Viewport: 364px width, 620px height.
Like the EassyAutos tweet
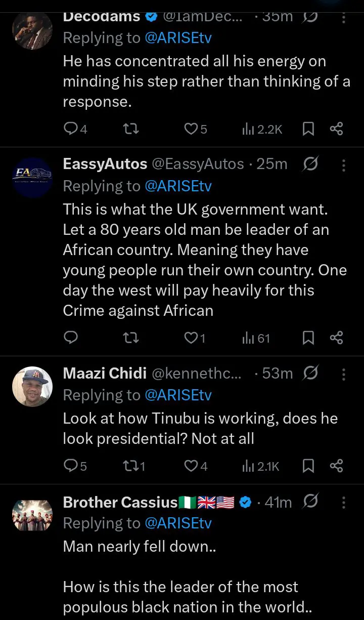pyautogui.click(x=191, y=338)
